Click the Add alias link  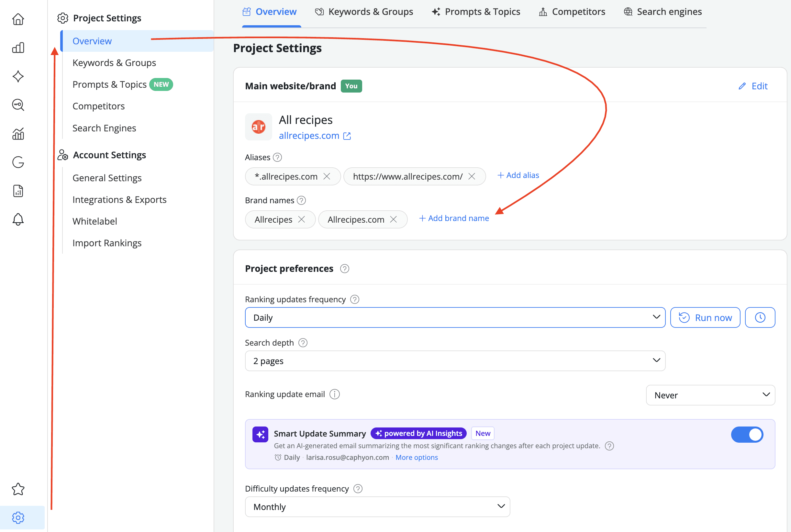[518, 175]
